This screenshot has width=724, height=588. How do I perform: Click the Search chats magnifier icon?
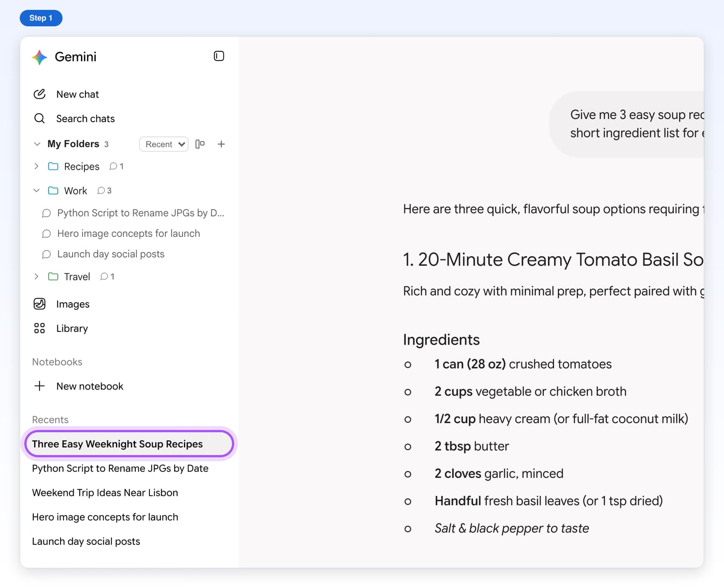39,118
